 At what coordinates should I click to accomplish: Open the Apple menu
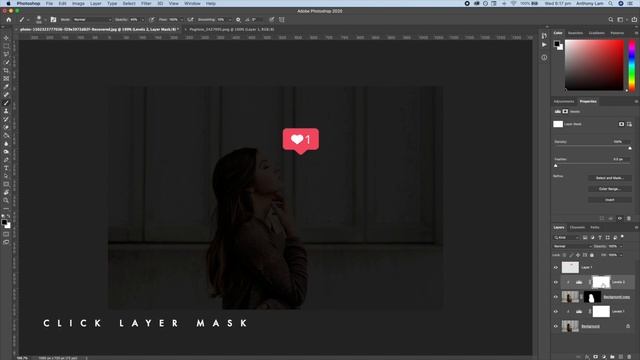[8, 3]
